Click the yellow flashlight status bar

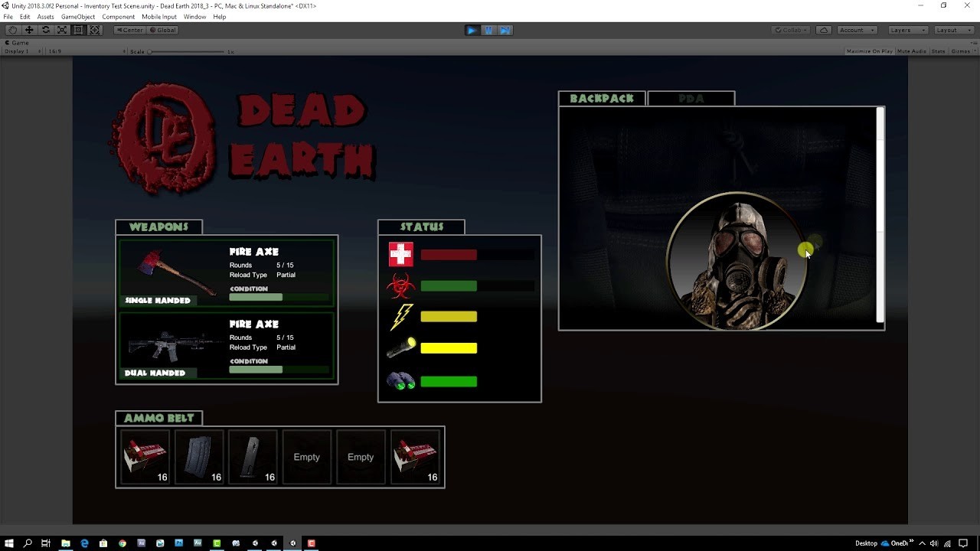[x=449, y=348]
